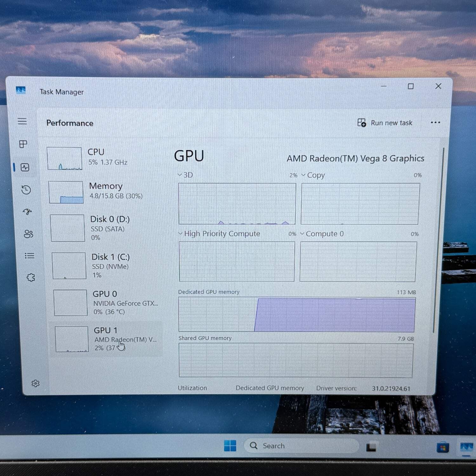Click the Compute 0 graph
The width and height of the screenshot is (476, 476).
(358, 261)
